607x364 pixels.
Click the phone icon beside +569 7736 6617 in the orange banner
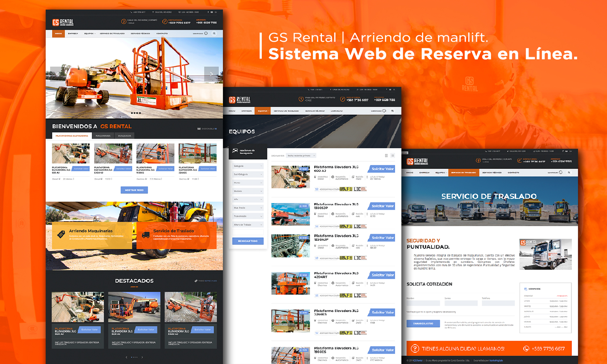pyautogui.click(x=526, y=349)
